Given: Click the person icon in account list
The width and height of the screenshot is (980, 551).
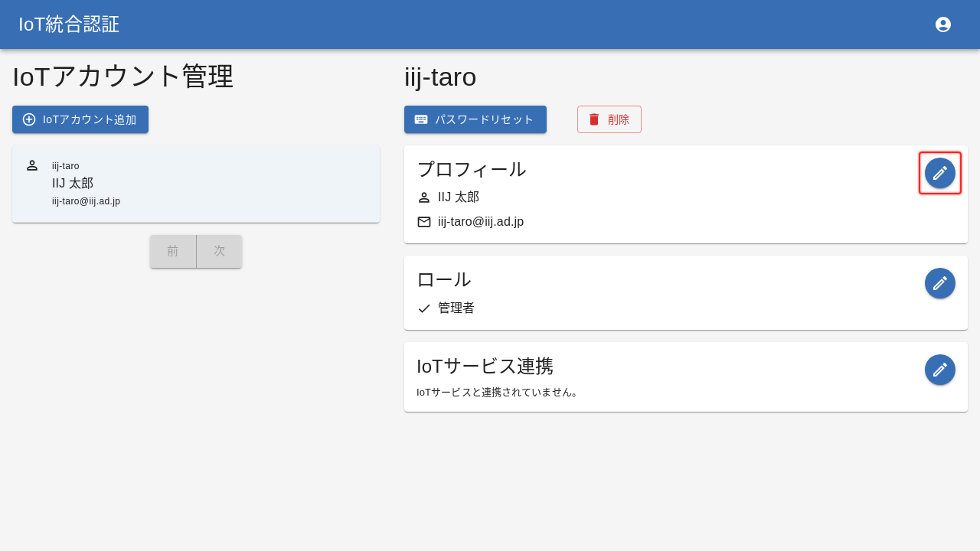Looking at the screenshot, I should 32,165.
